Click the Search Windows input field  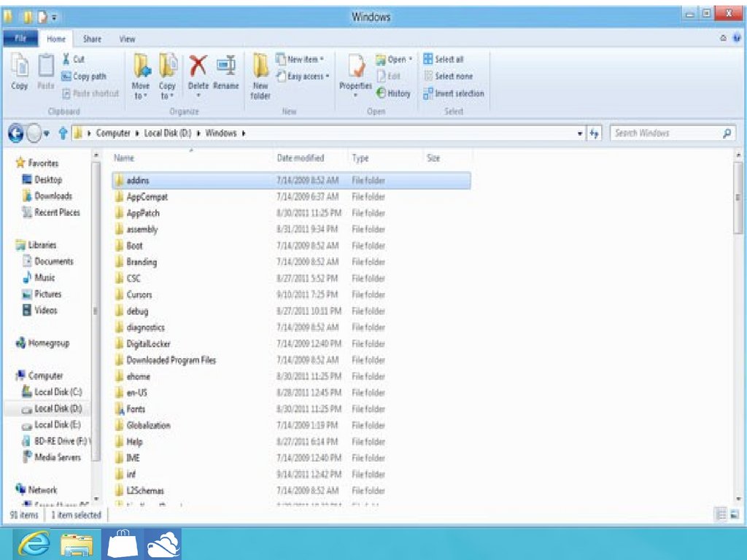tap(664, 133)
